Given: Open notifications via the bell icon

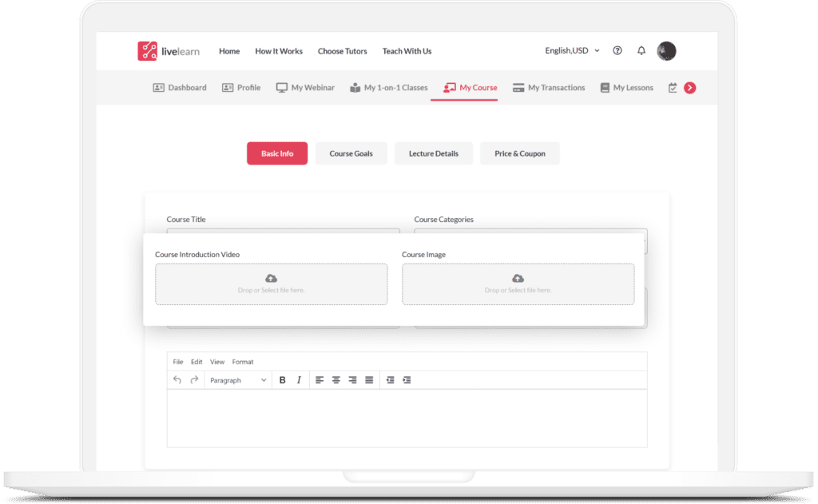Looking at the screenshot, I should [x=641, y=50].
